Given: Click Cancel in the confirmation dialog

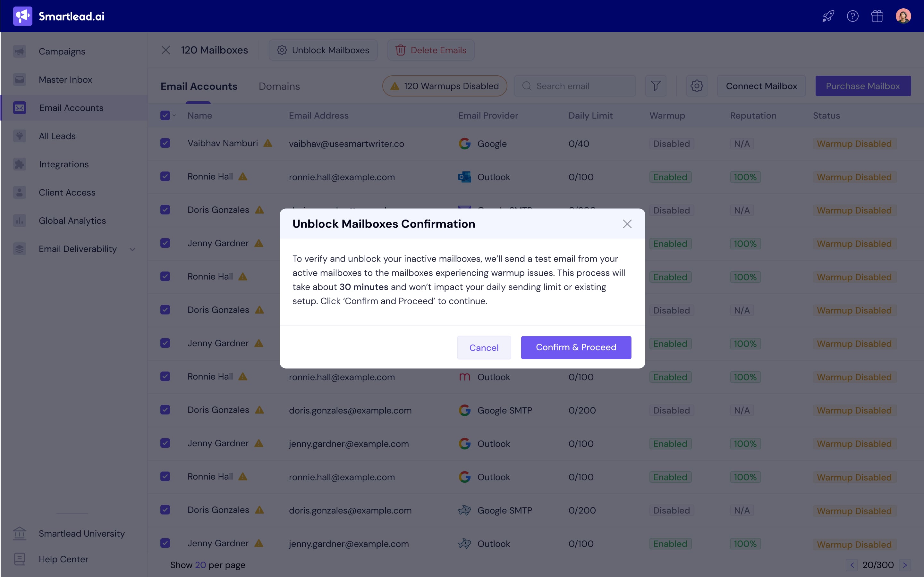Looking at the screenshot, I should click(x=483, y=347).
